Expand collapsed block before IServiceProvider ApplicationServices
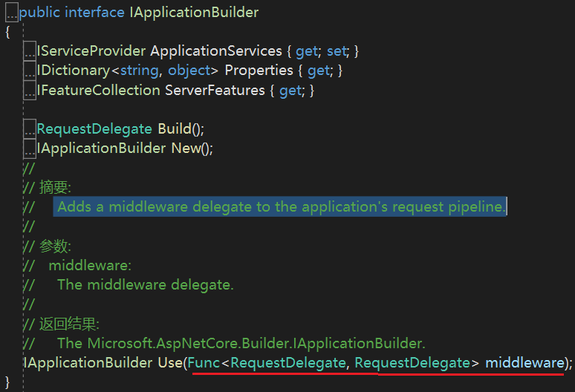Image resolution: width=575 pixels, height=392 pixels. pyautogui.click(x=30, y=51)
